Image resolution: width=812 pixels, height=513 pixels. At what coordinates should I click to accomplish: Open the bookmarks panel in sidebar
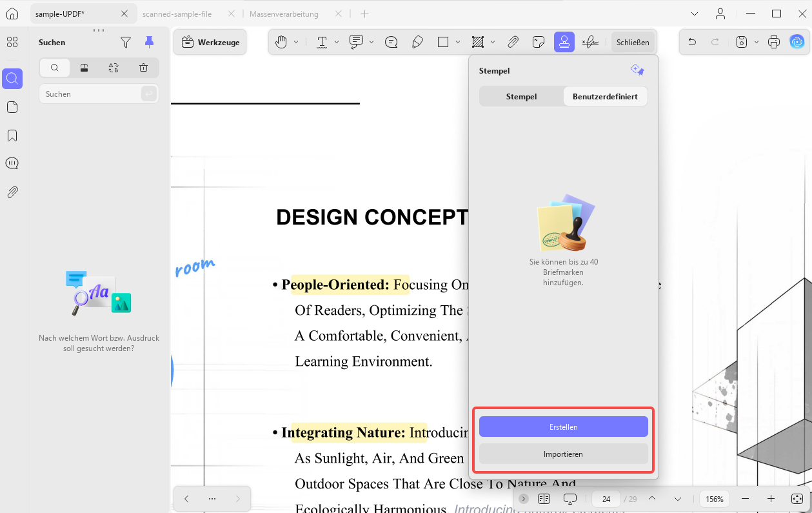click(12, 136)
